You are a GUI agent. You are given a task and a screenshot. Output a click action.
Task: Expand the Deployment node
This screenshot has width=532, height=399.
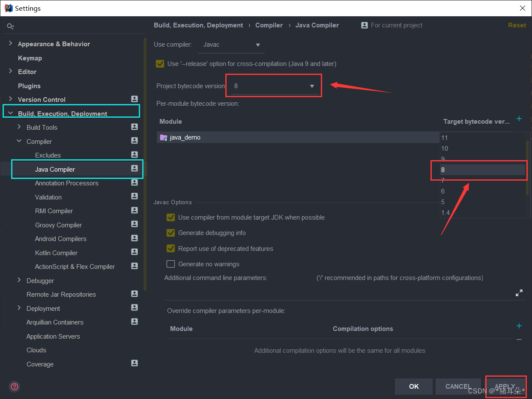coord(19,308)
